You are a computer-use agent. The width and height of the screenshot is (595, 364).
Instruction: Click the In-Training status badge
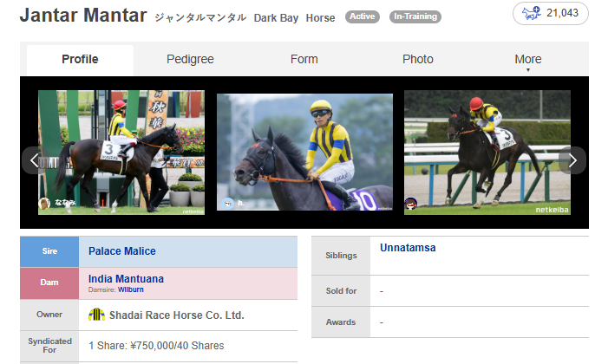click(x=415, y=16)
